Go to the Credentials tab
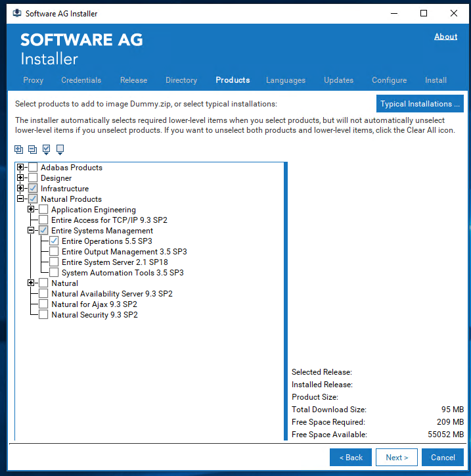Screen dimensions: 471x476 [81, 80]
